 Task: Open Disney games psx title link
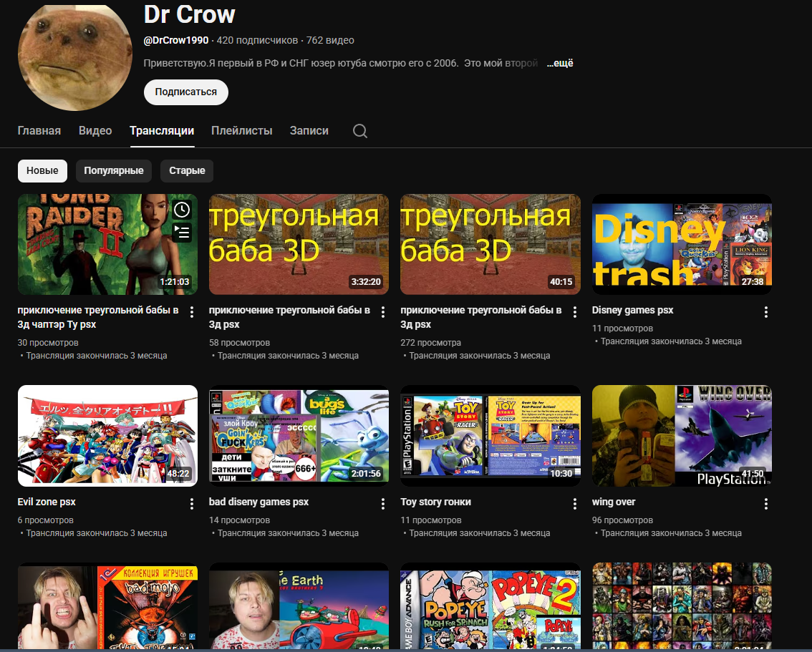pyautogui.click(x=633, y=311)
